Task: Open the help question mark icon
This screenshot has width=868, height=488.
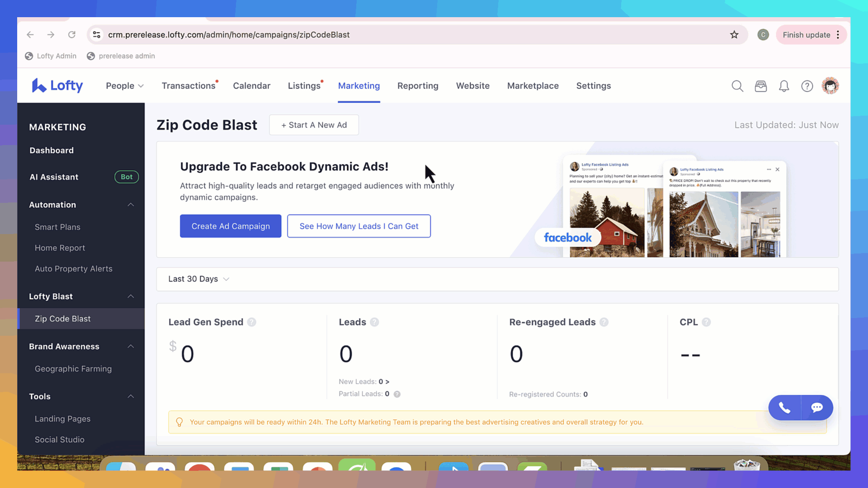Action: pyautogui.click(x=807, y=86)
